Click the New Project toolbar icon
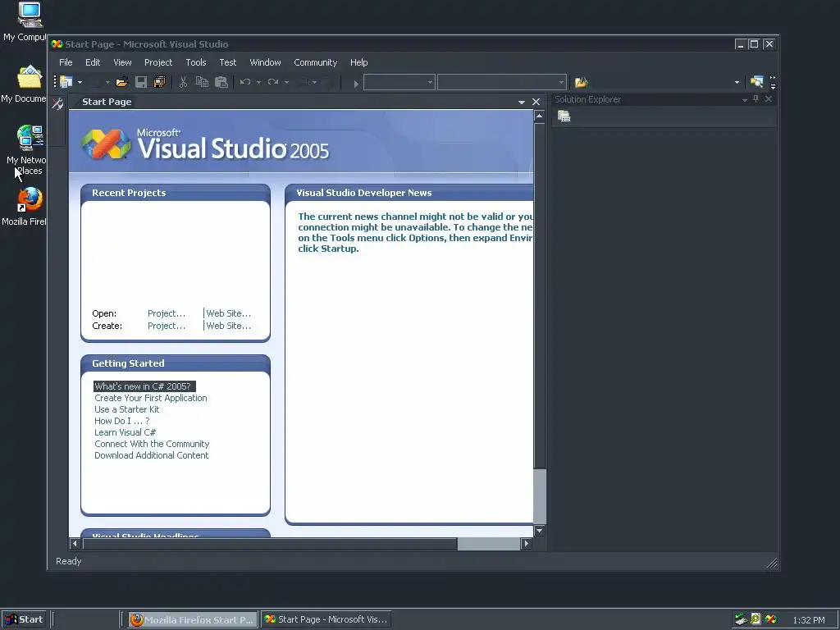Screen dimensions: 840x630 tap(66, 82)
